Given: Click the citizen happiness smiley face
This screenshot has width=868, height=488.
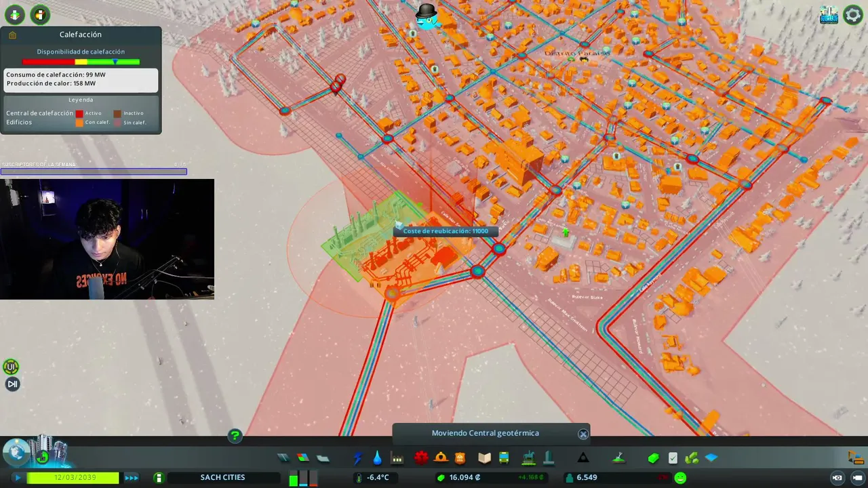Looking at the screenshot, I should coord(680,478).
